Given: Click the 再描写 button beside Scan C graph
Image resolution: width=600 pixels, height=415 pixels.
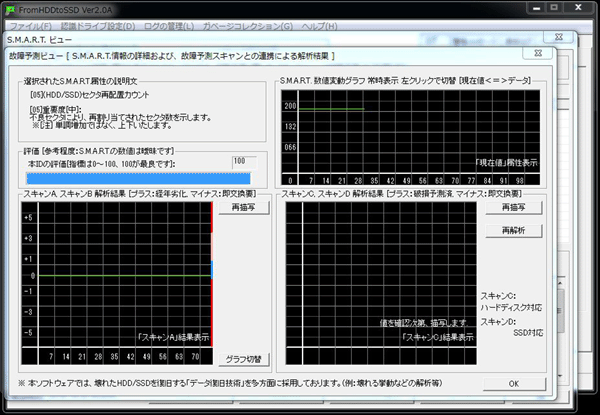Looking at the screenshot, I should 514,208.
